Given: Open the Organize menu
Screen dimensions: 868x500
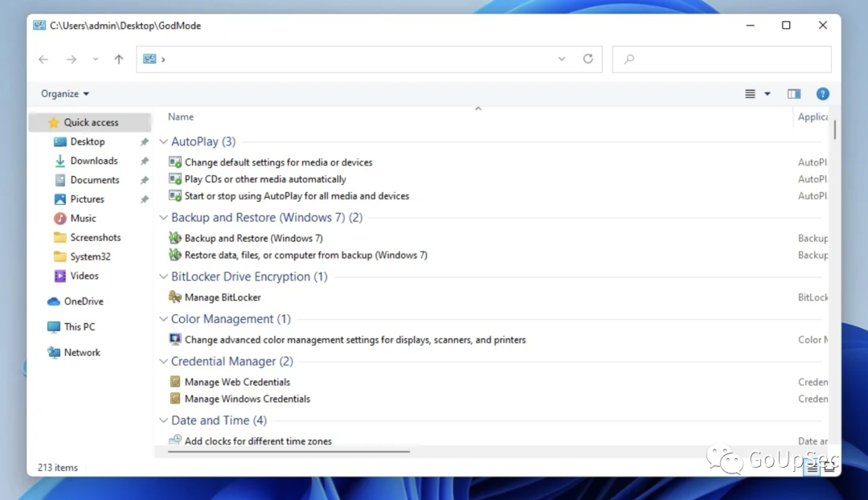Looking at the screenshot, I should pos(65,93).
